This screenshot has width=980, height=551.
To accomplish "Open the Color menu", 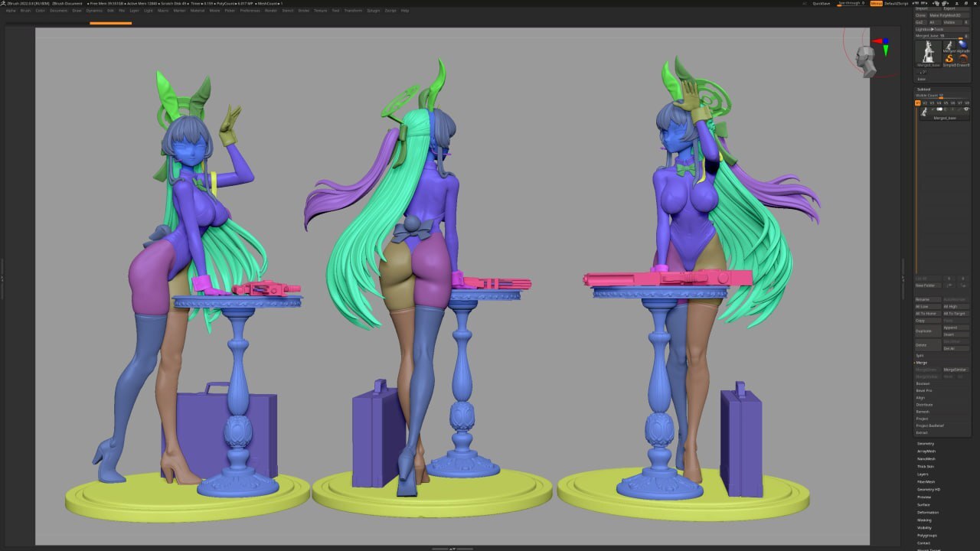I will [x=40, y=11].
